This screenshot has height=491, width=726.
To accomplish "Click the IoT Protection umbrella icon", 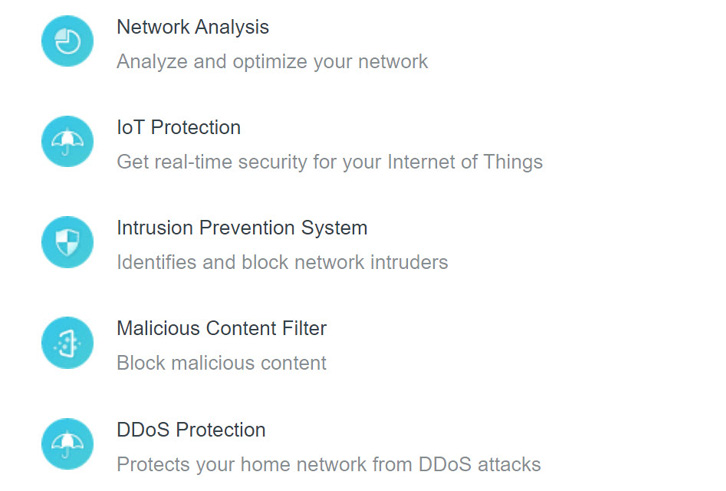I will point(68,142).
